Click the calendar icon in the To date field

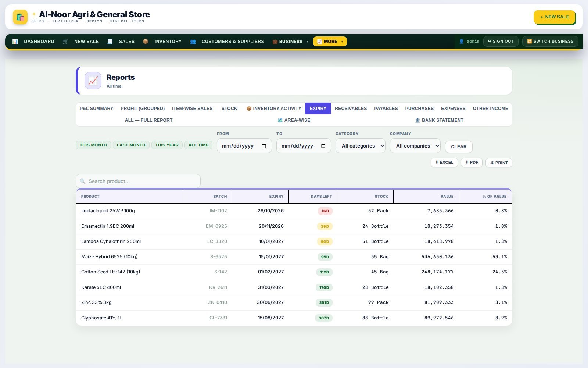[x=323, y=146]
